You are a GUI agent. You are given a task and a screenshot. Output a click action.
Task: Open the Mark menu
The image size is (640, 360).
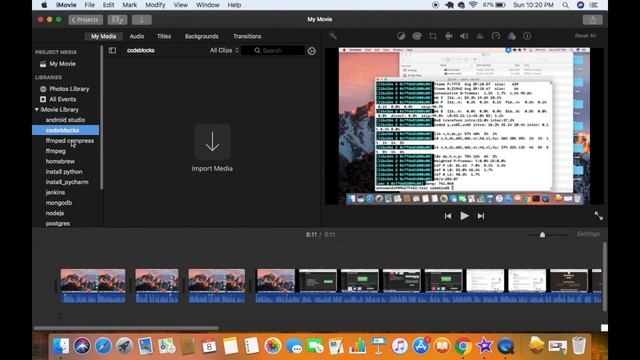pyautogui.click(x=129, y=5)
